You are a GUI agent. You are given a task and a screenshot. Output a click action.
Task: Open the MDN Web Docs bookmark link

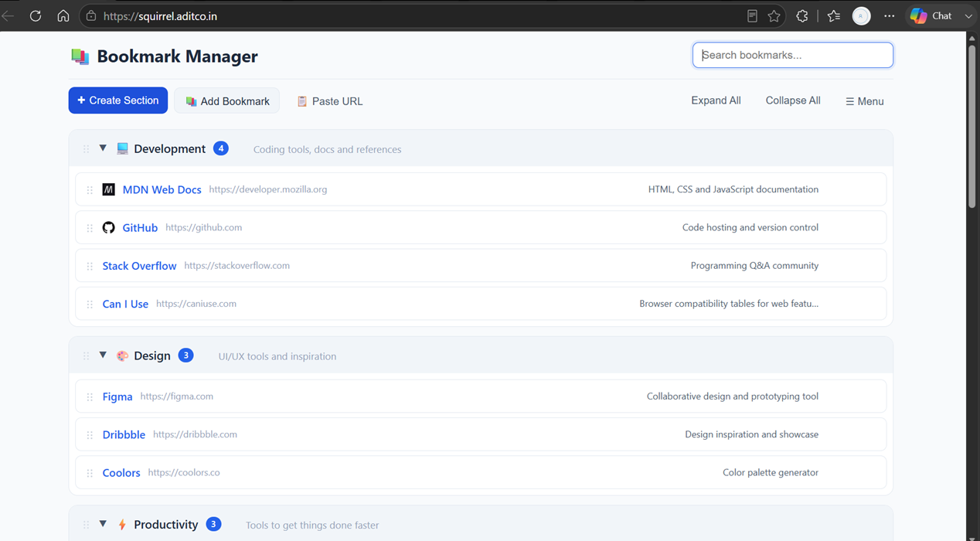[x=162, y=189]
